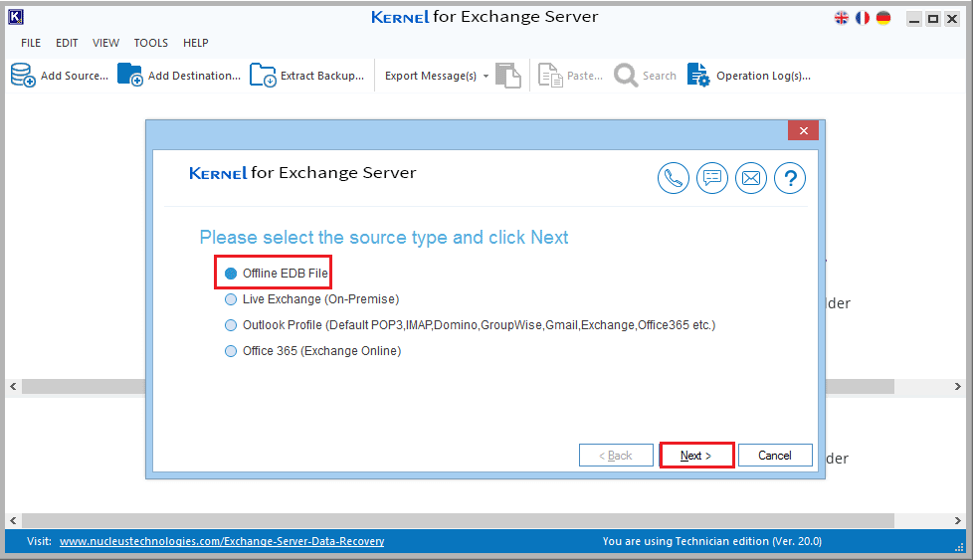This screenshot has height=560, width=973.
Task: Click the Add Destination toolbar icon
Action: [x=130, y=75]
